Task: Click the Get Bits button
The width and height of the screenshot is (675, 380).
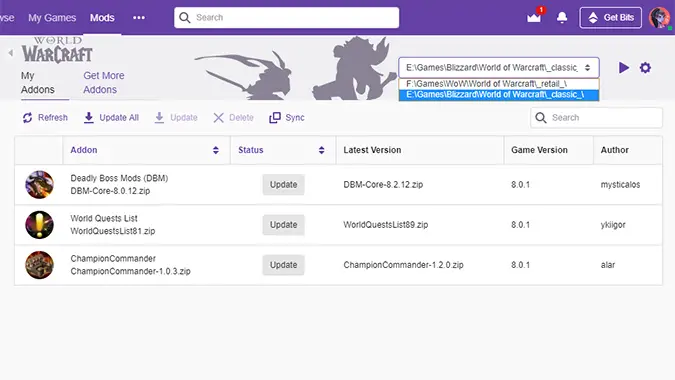Action: click(610, 18)
